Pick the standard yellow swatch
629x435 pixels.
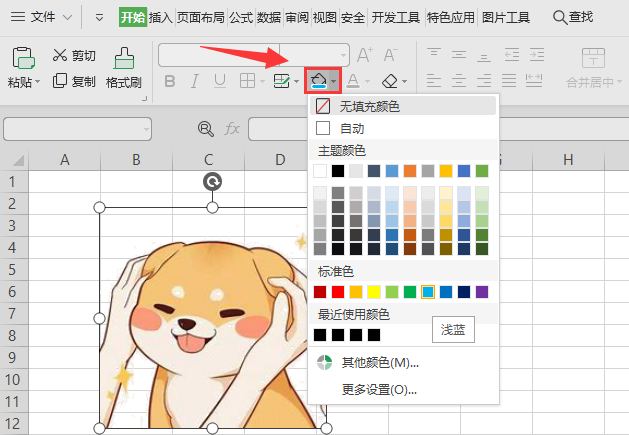(374, 292)
